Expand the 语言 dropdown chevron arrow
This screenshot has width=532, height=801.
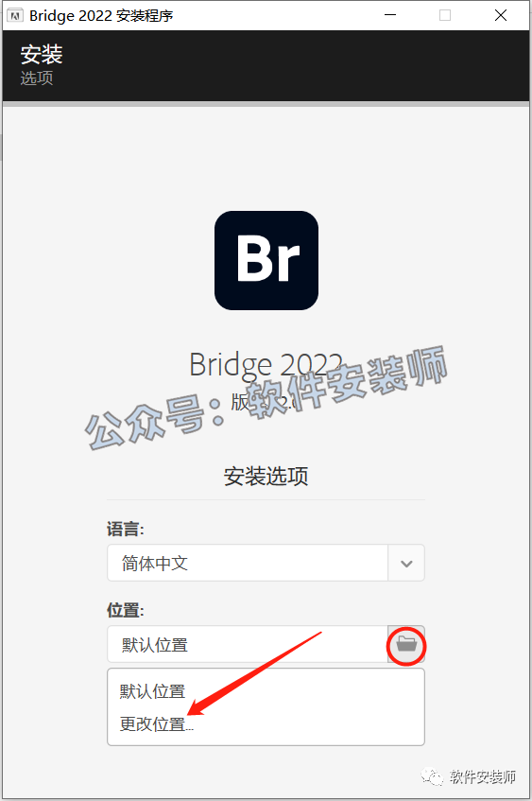point(406,563)
